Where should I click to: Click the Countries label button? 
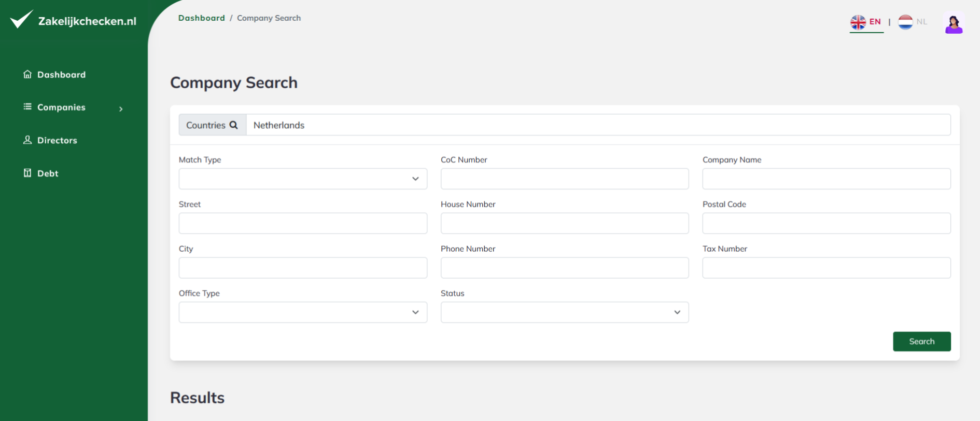coord(212,125)
